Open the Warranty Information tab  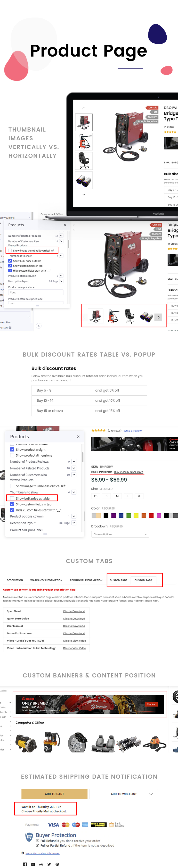[46, 580]
